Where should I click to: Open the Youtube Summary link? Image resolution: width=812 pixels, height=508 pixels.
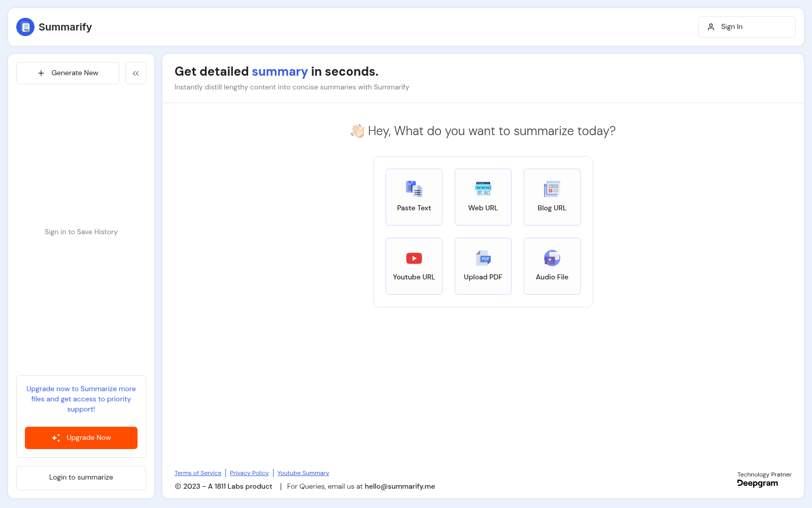[303, 473]
